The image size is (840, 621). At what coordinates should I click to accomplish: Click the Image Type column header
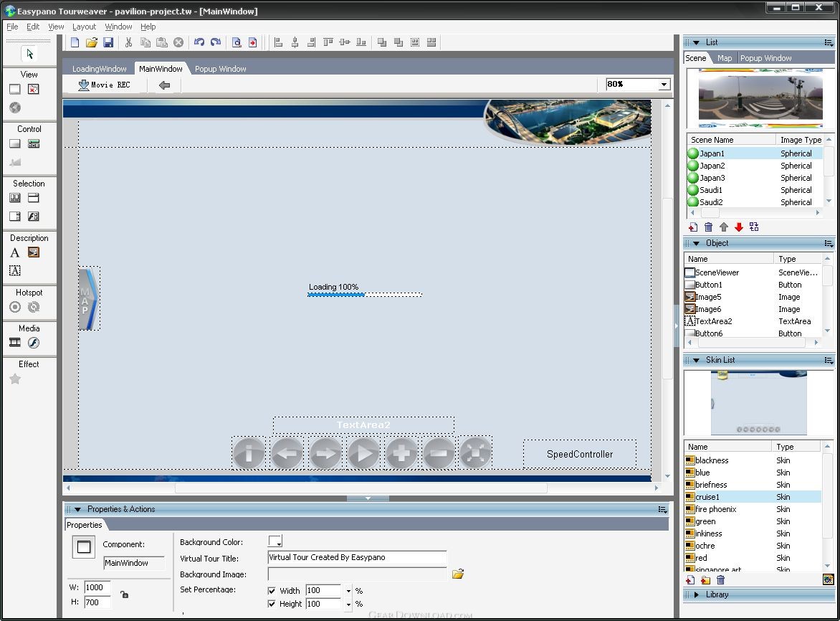tap(801, 140)
